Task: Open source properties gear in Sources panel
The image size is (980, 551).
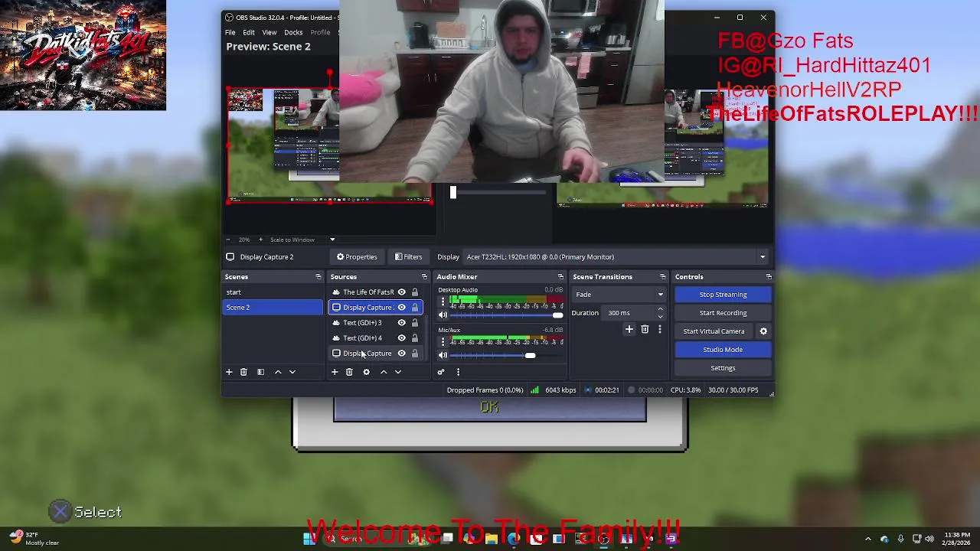Action: tap(366, 372)
